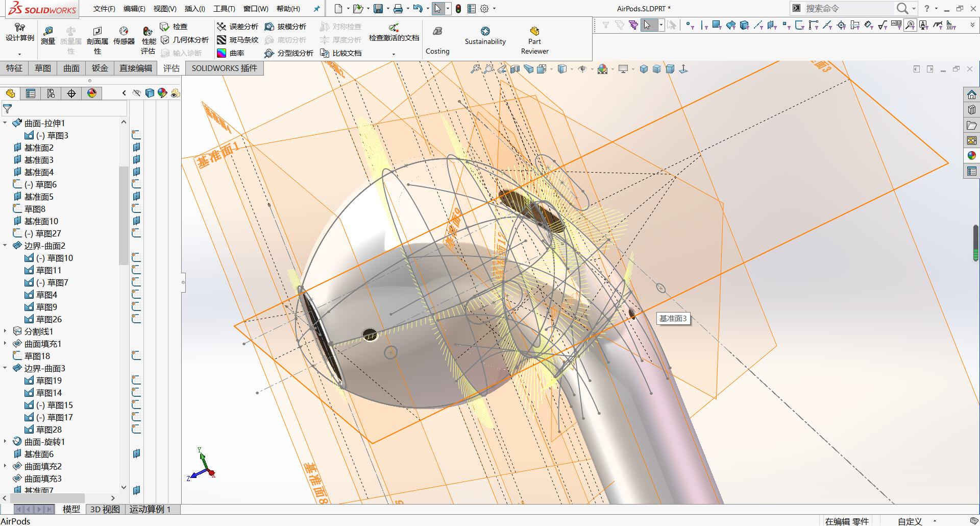Toggle 基准面4 visibility in display pane

136,172
